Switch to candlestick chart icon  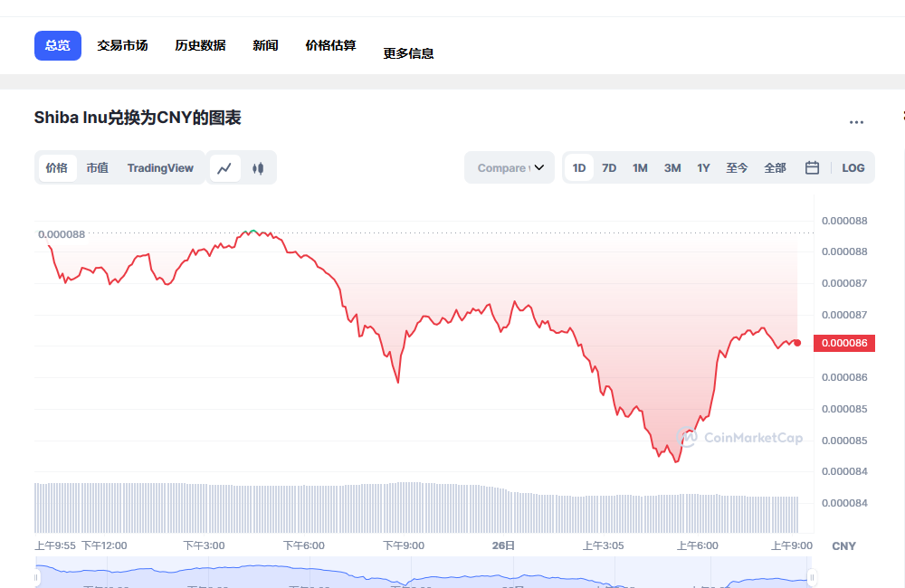pyautogui.click(x=258, y=168)
